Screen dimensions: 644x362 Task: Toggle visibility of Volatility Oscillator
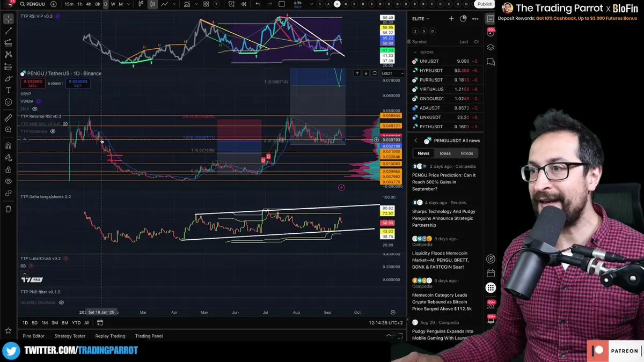pyautogui.click(x=61, y=302)
